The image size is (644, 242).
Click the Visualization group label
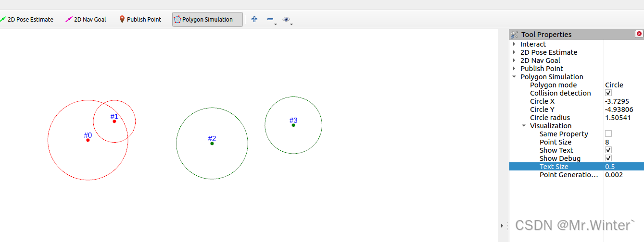click(551, 126)
